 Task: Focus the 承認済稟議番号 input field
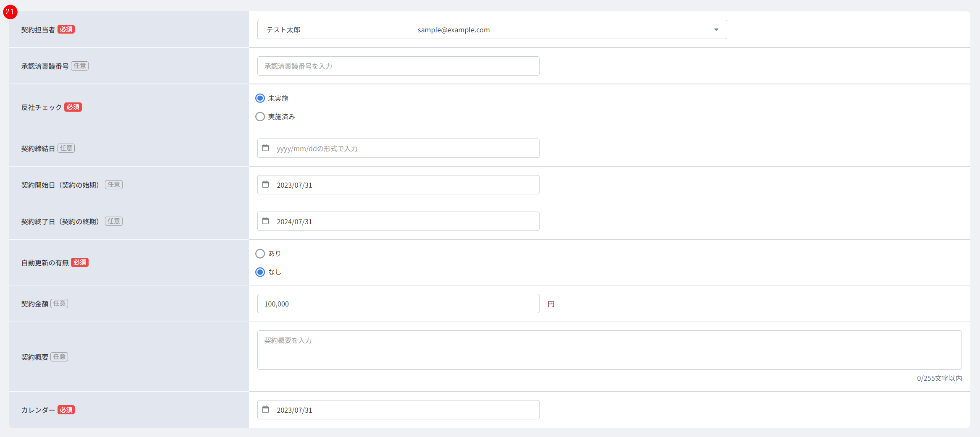click(x=398, y=66)
